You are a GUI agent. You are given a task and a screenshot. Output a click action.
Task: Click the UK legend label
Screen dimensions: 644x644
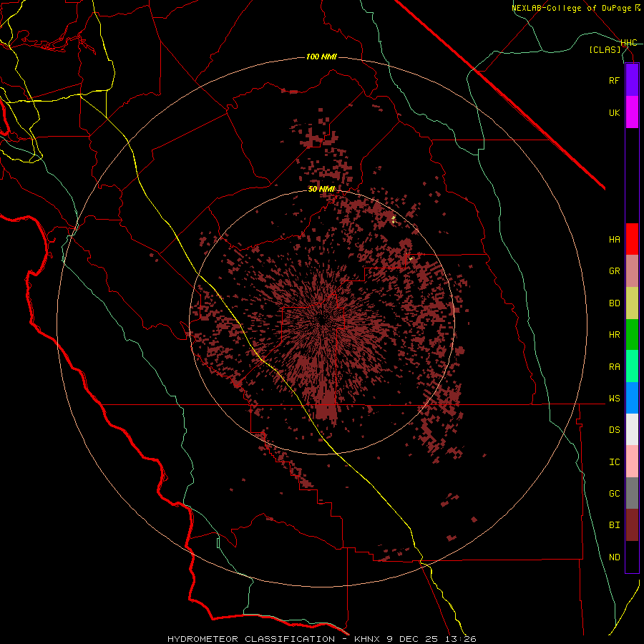(614, 112)
